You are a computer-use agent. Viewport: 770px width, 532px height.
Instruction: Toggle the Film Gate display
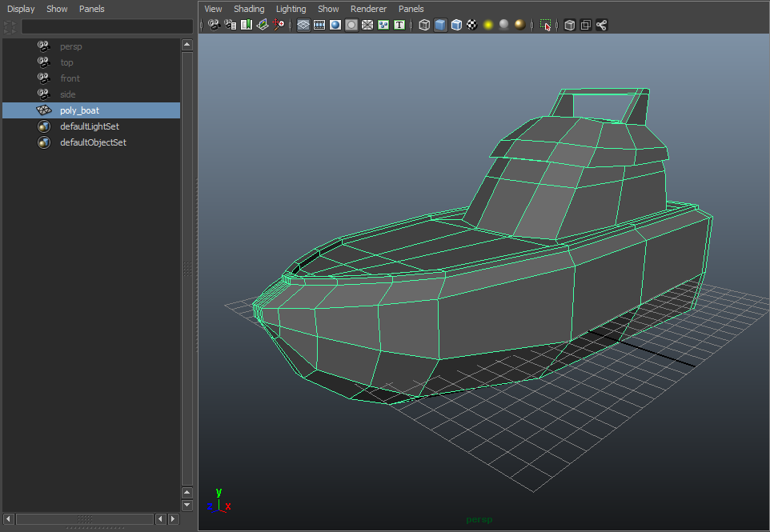[x=319, y=25]
